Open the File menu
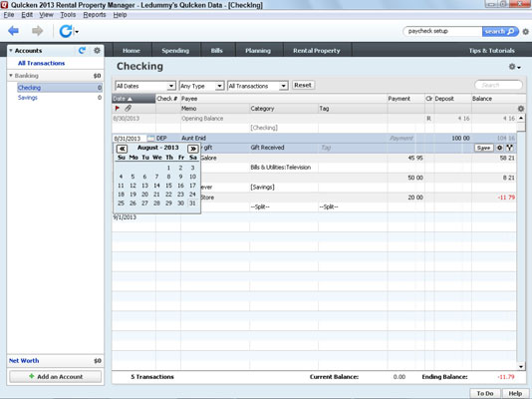The width and height of the screenshot is (532, 399). pos(9,15)
